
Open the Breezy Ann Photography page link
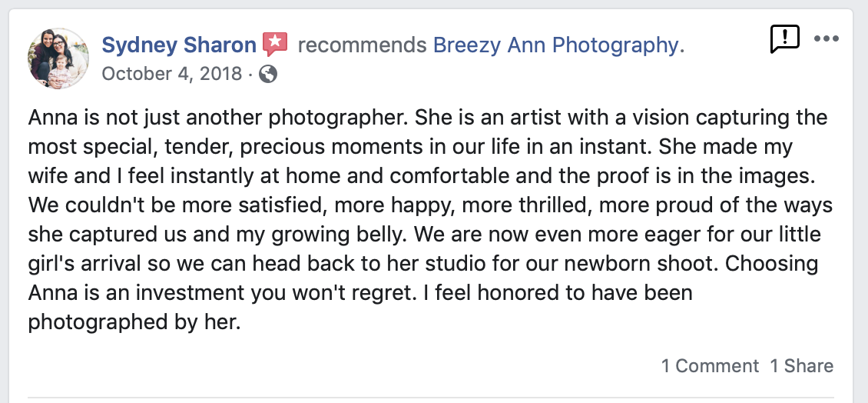pos(556,45)
